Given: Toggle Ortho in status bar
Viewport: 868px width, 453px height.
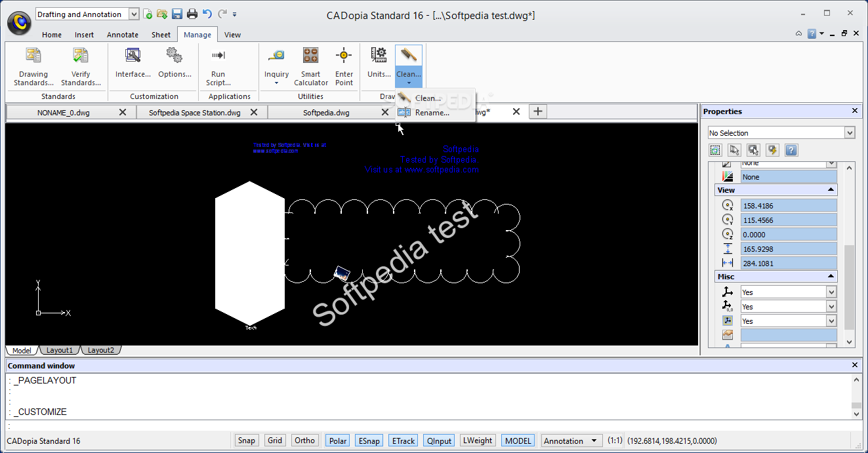Looking at the screenshot, I should 305,441.
